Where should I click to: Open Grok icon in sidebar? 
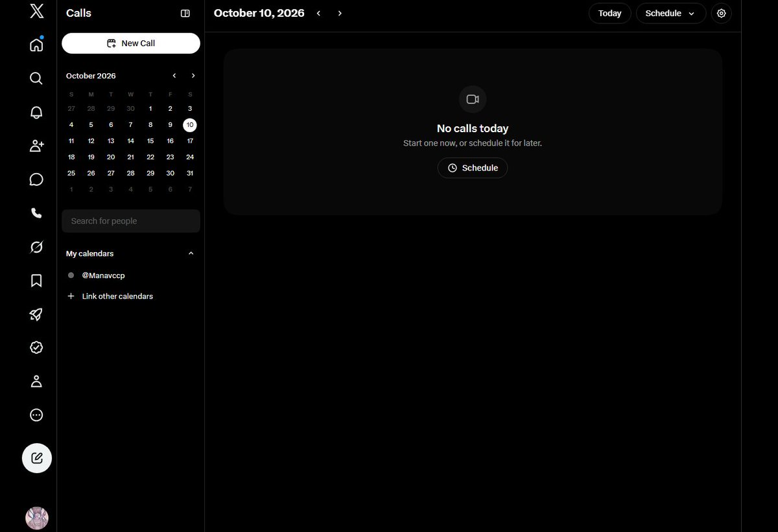click(x=36, y=247)
